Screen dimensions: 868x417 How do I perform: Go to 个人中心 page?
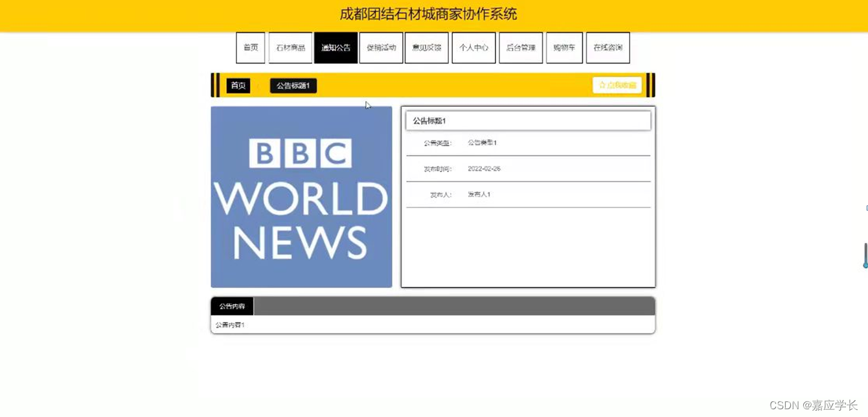[474, 48]
